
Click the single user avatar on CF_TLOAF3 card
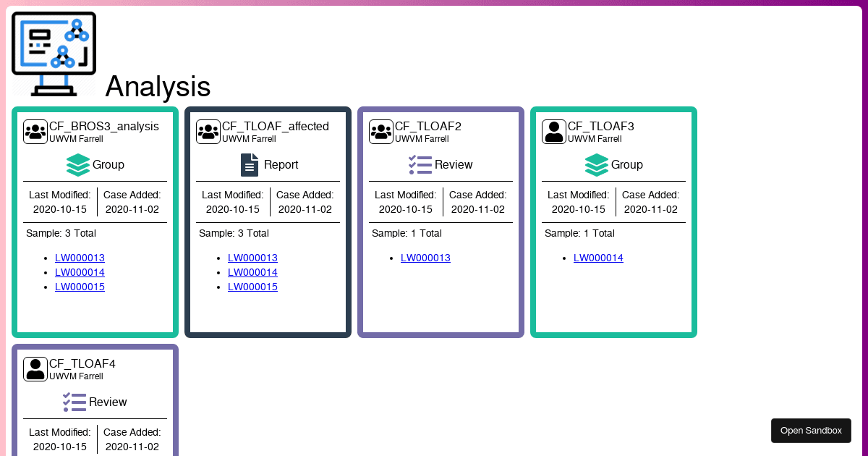click(x=554, y=131)
